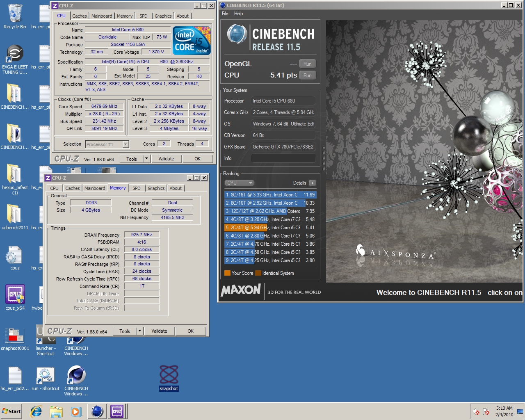
Task: Launch Internet Explorer from the taskbar
Action: [36, 411]
